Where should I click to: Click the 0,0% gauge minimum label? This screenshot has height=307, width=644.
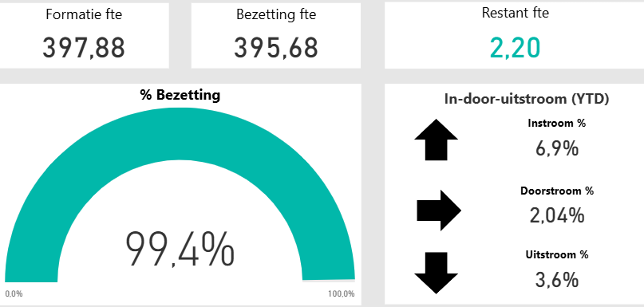pyautogui.click(x=14, y=294)
